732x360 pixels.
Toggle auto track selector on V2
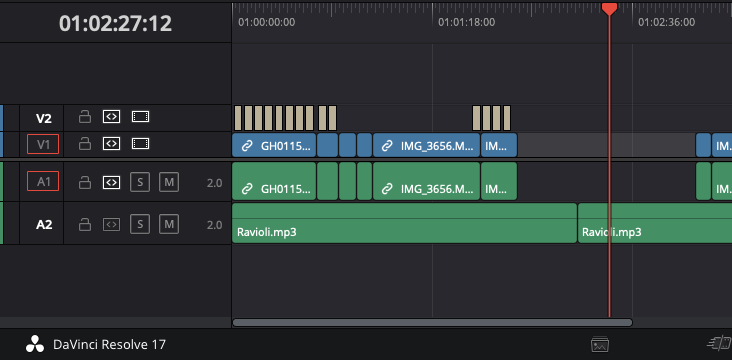click(x=112, y=117)
